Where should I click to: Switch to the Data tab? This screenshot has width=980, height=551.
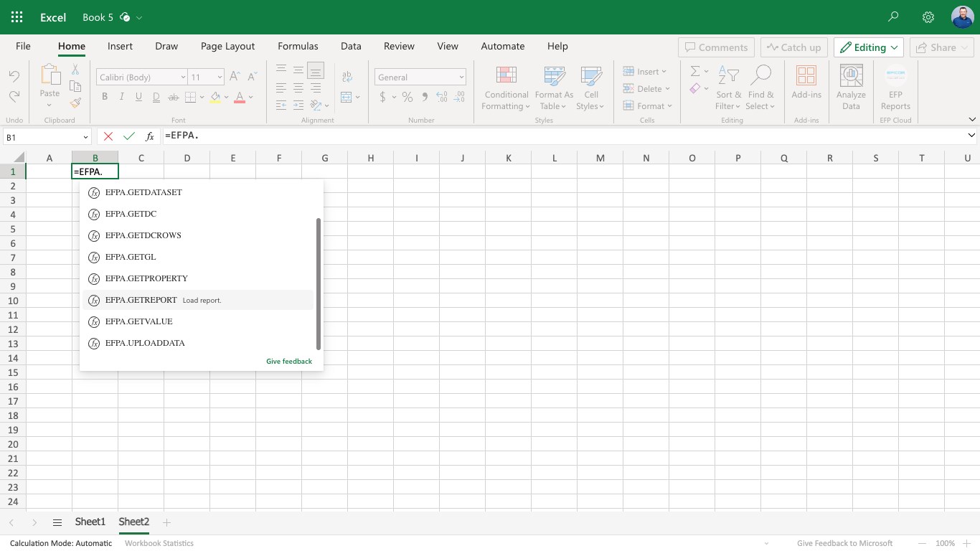[x=351, y=46]
